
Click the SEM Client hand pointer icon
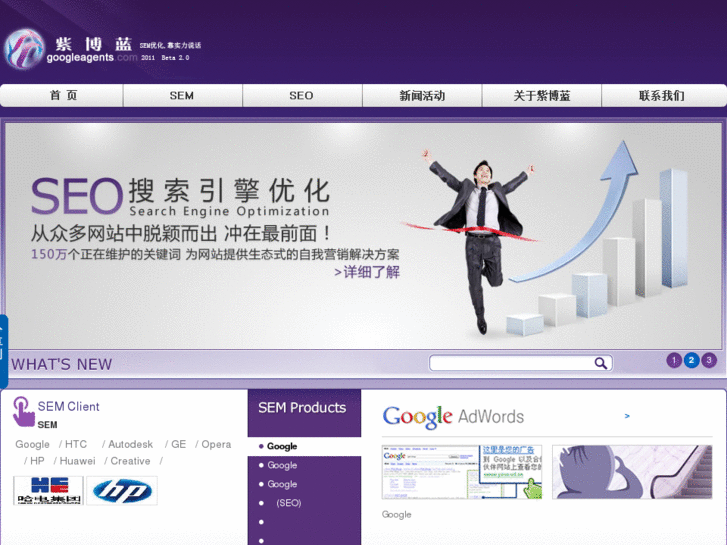(x=23, y=411)
